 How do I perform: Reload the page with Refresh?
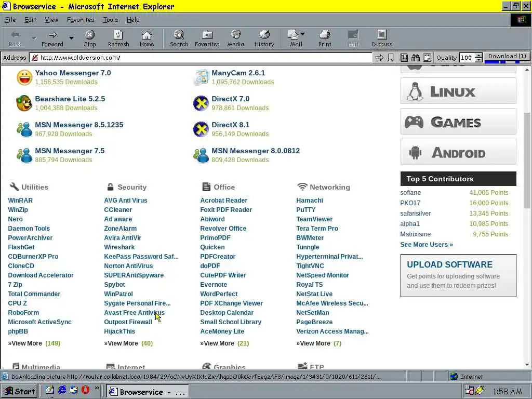coord(118,38)
